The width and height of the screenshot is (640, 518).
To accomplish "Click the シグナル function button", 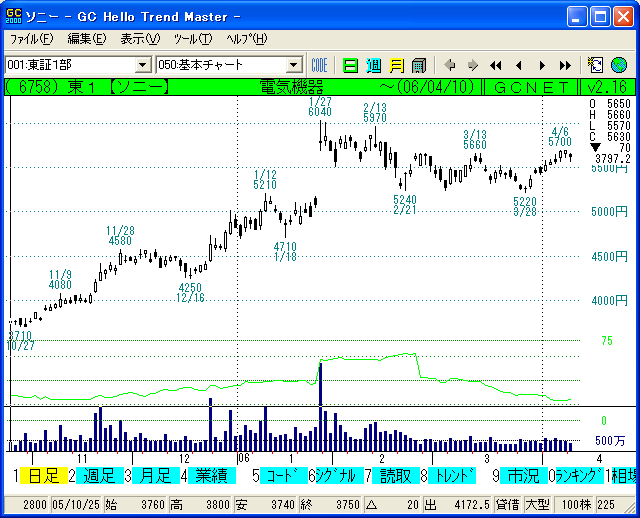I will (x=340, y=476).
